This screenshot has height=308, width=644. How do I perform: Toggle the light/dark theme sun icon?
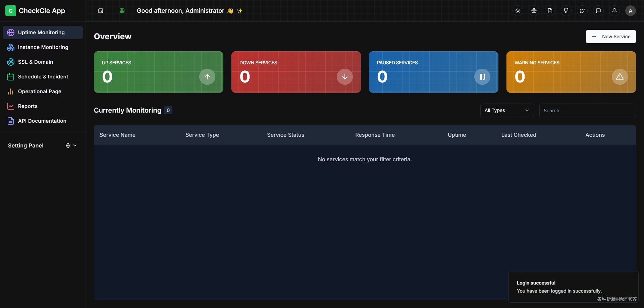coord(518,11)
